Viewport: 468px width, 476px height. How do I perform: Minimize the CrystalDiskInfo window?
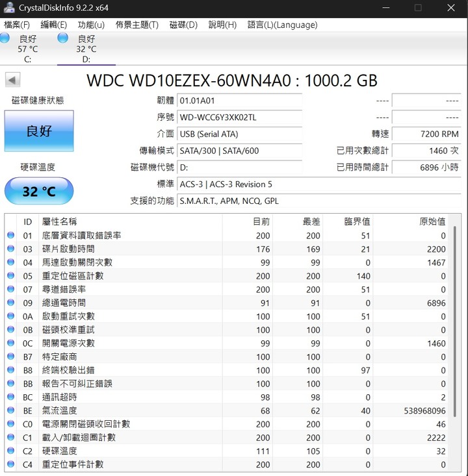386,8
